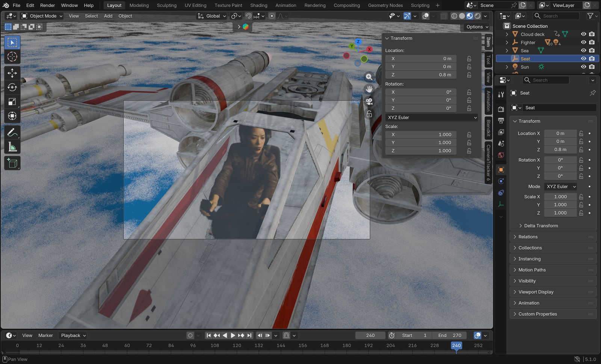Activate the Rotate tool
Viewport: 601px width, 364px height.
click(x=12, y=87)
